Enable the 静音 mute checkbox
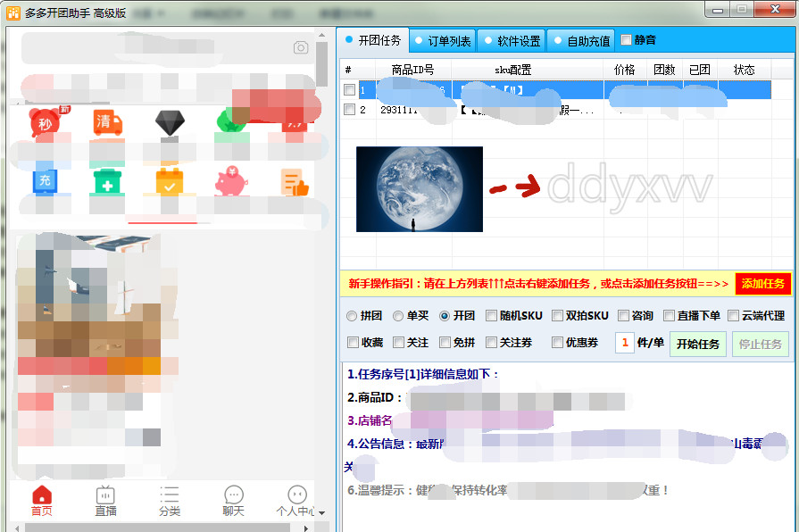 point(627,40)
